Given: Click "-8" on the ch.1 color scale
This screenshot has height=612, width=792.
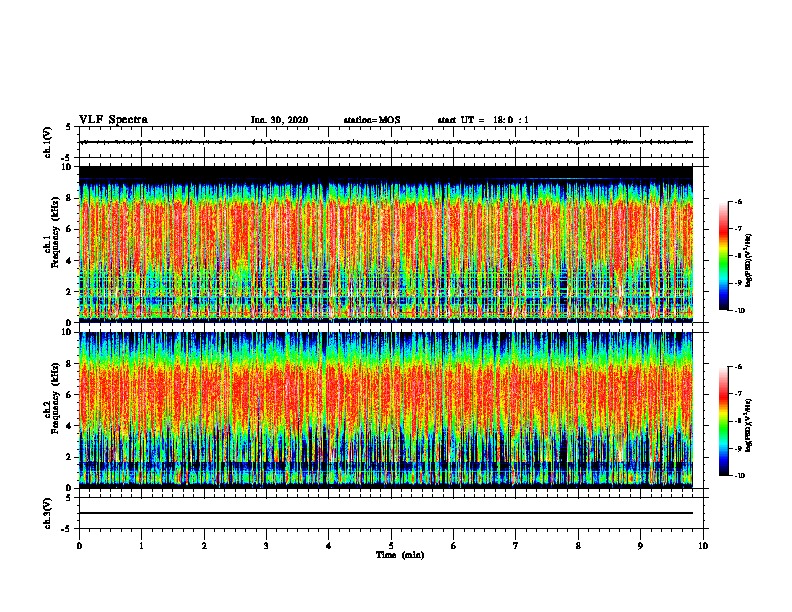Looking at the screenshot, I should 738,256.
